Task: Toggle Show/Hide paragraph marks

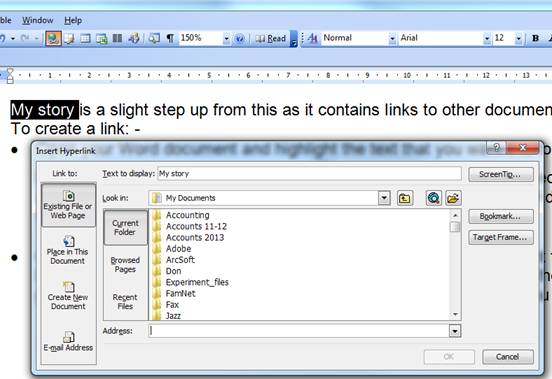Action: 170,38
